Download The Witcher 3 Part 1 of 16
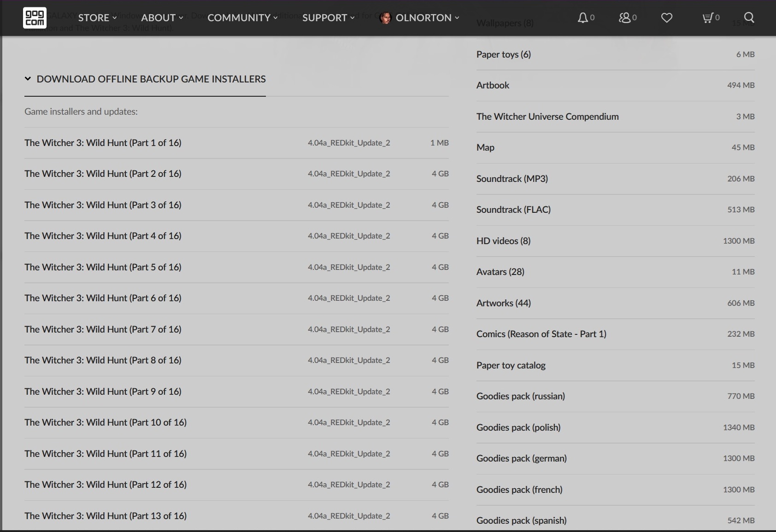Screen dimensions: 776x532 [x=236, y=143]
